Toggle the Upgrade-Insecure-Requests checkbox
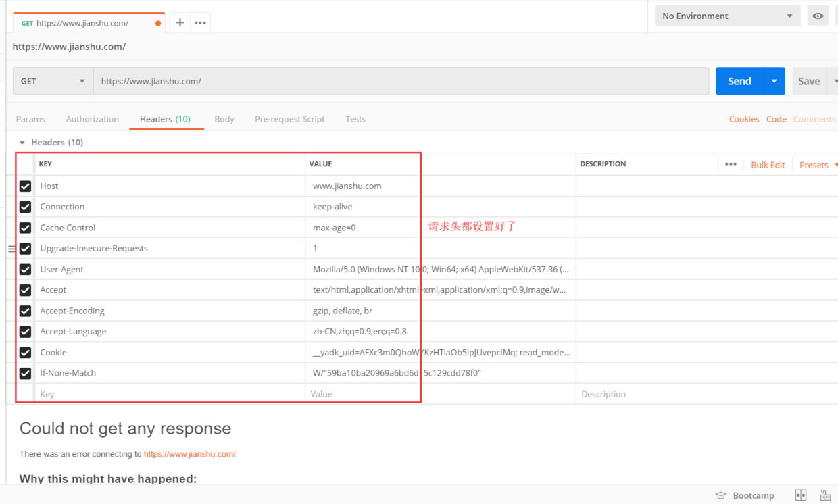 [25, 249]
